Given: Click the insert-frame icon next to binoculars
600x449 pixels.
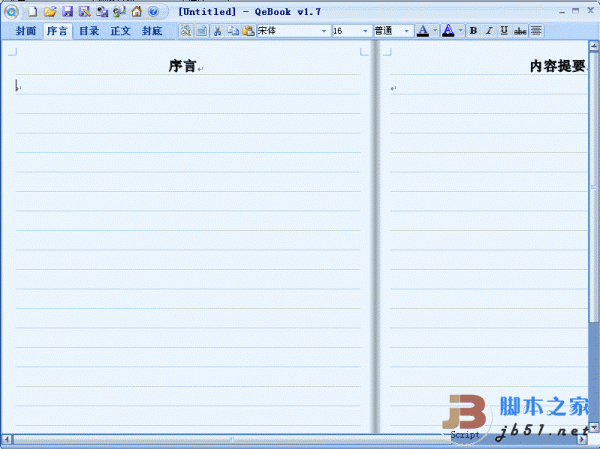Looking at the screenshot, I should point(202,31).
